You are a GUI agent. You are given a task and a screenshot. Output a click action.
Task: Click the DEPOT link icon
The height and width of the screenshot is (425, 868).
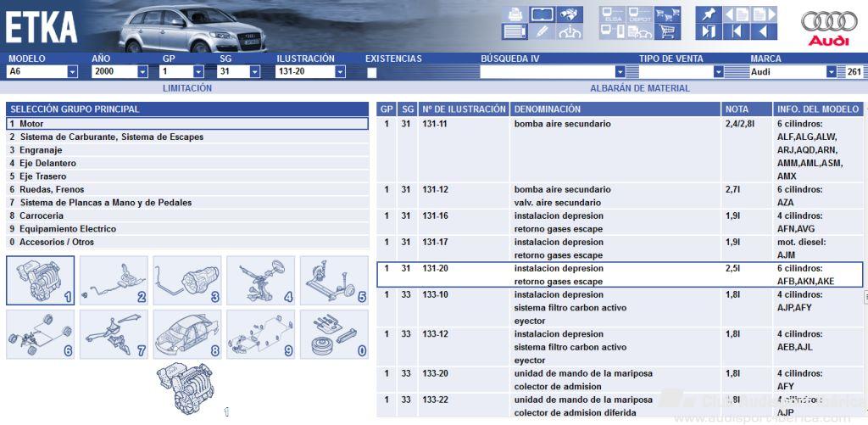(x=640, y=14)
